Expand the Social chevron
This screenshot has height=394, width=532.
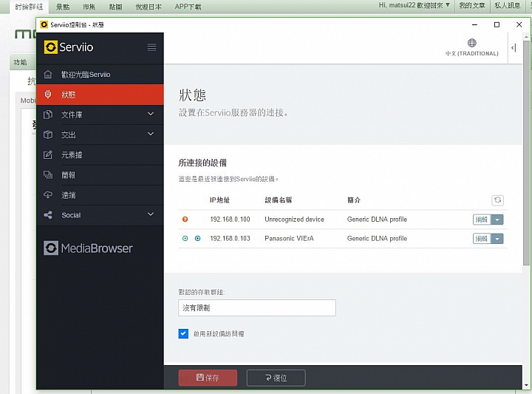(x=151, y=214)
